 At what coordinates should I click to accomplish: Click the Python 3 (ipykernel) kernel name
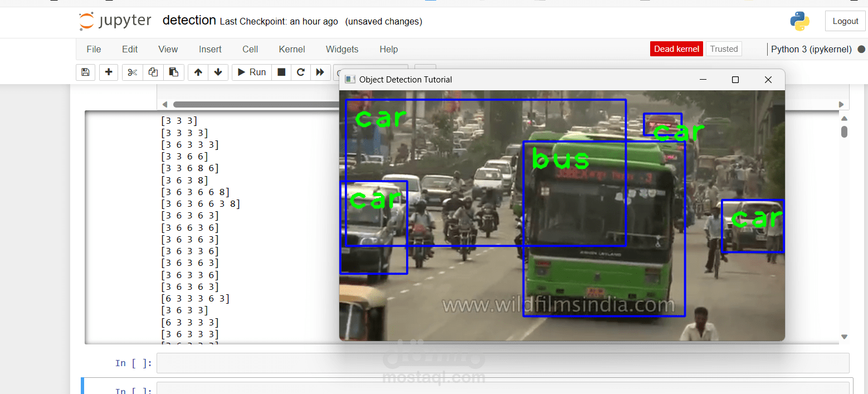coord(811,49)
